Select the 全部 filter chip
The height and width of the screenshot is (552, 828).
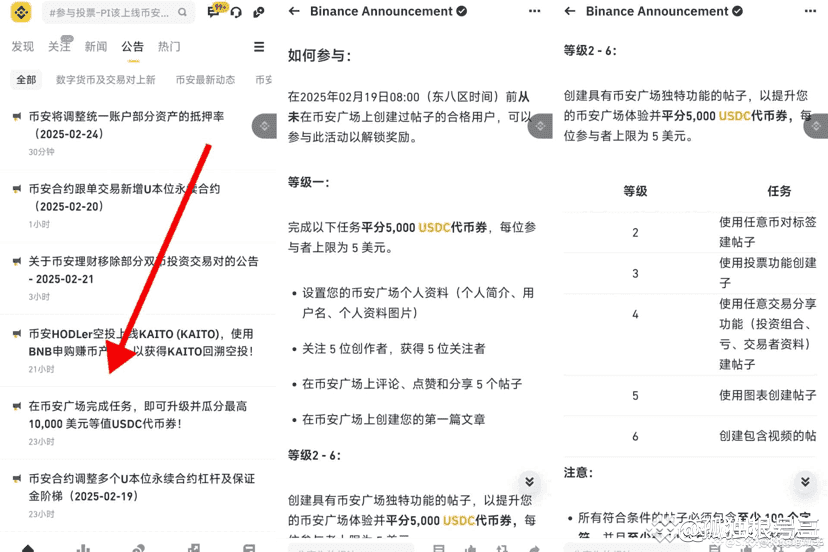[26, 80]
